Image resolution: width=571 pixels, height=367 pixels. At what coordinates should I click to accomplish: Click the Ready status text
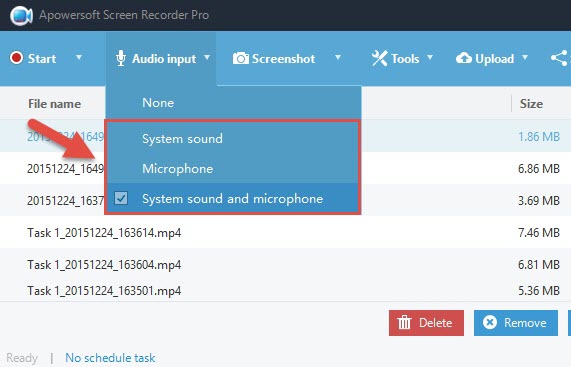[22, 358]
